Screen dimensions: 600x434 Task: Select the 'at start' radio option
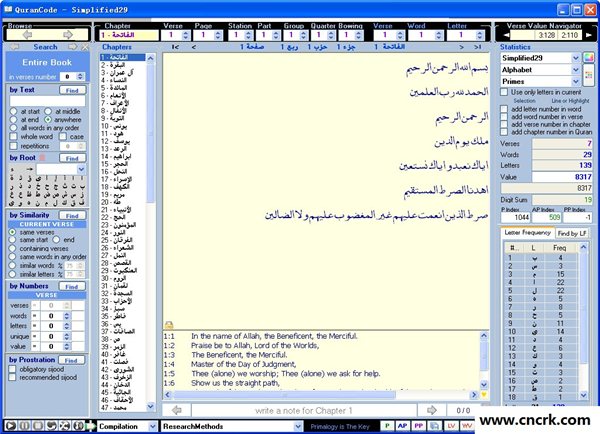(13, 111)
